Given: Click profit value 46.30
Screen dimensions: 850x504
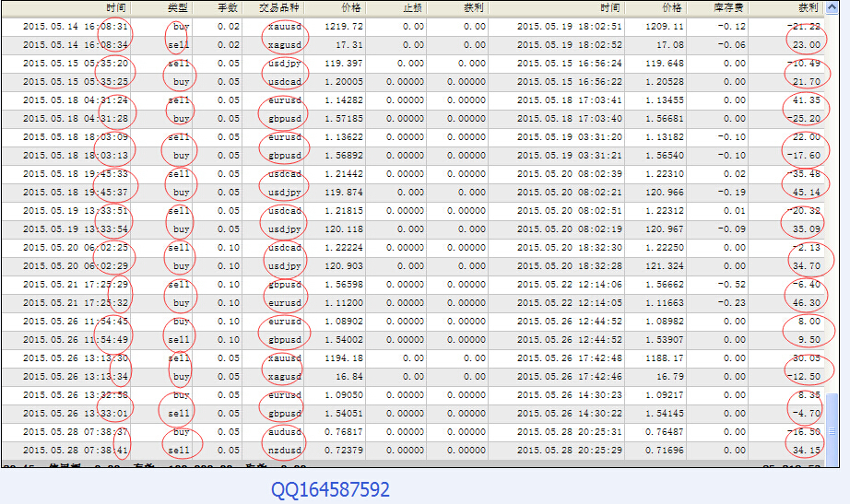Looking at the screenshot, I should [x=807, y=303].
